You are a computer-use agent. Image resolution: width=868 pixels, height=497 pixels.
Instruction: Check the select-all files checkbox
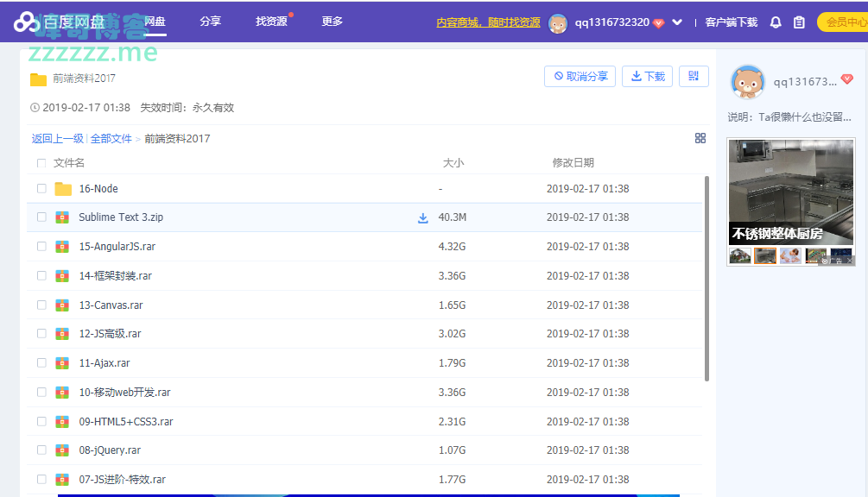(41, 163)
